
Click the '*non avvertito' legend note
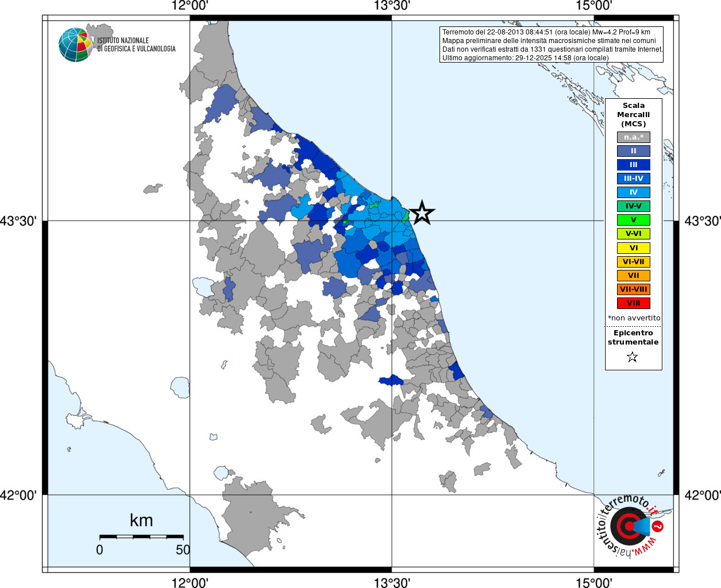click(x=634, y=318)
